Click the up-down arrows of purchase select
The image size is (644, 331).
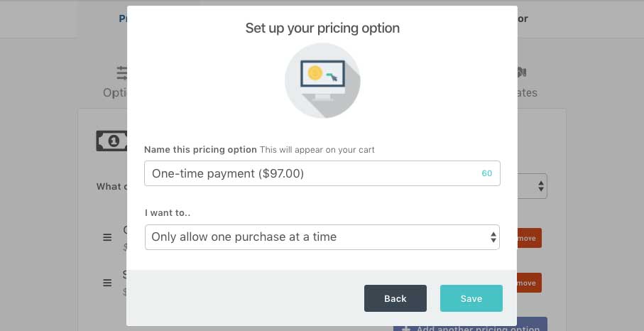coord(493,237)
